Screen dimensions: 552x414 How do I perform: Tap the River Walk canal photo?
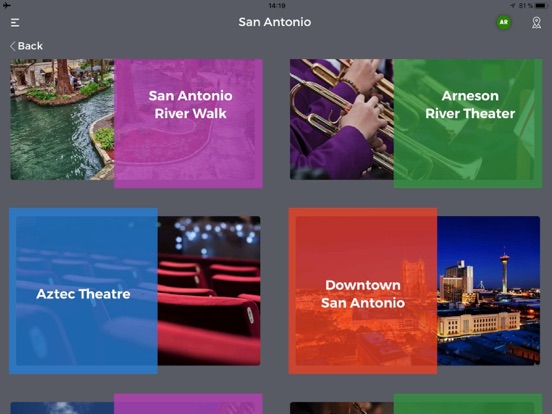pos(62,119)
